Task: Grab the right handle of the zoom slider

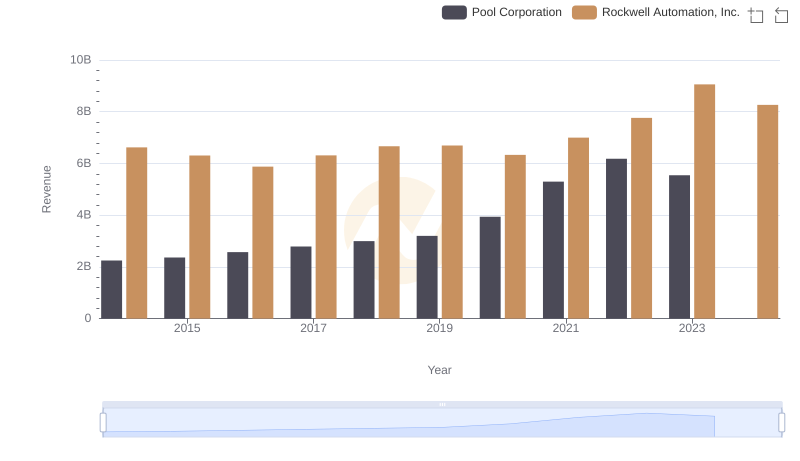Action: point(782,423)
